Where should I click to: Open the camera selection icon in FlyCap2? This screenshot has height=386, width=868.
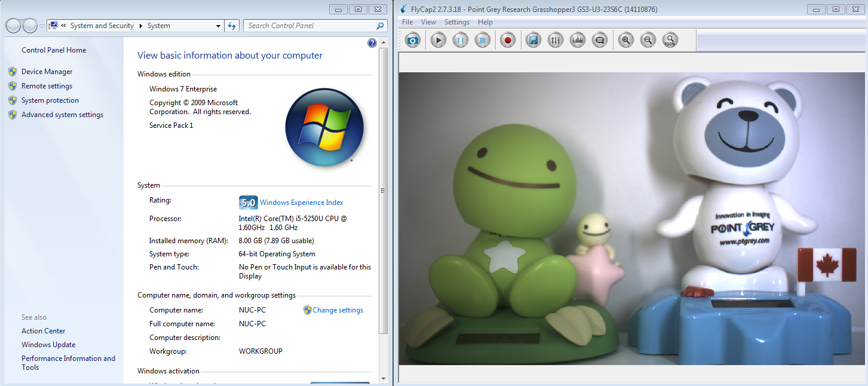click(x=412, y=39)
